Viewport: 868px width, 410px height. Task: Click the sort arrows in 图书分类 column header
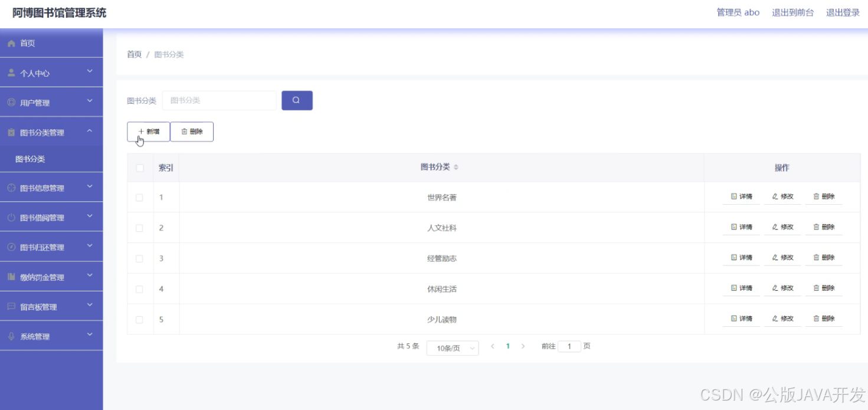pyautogui.click(x=456, y=168)
